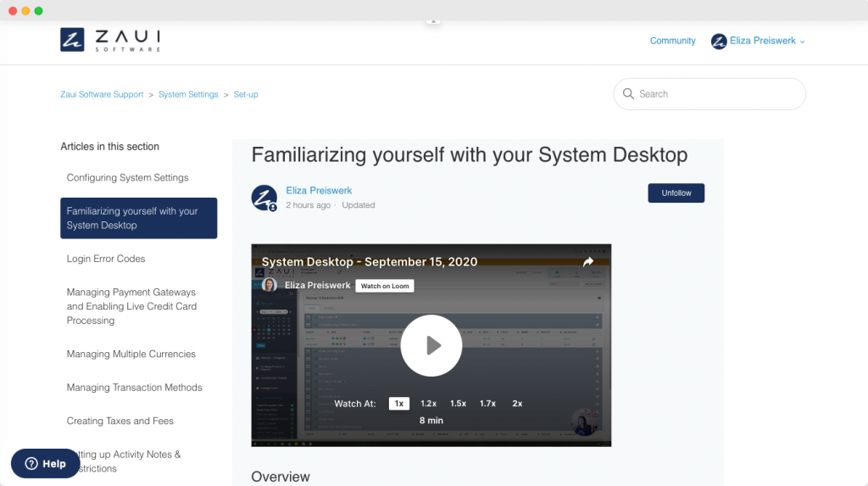
Task: Click the presenter webcam bubble in the video
Action: pos(583,422)
